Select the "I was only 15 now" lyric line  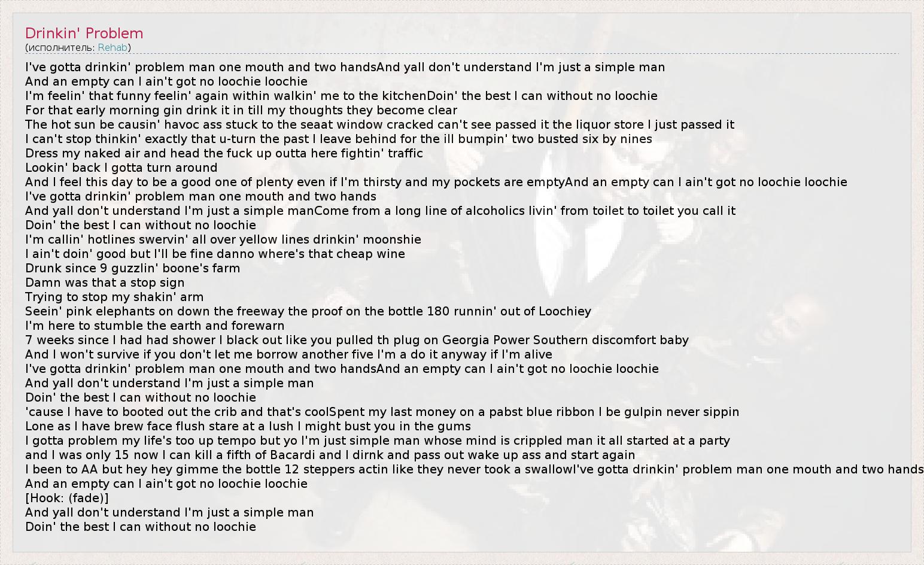click(330, 455)
